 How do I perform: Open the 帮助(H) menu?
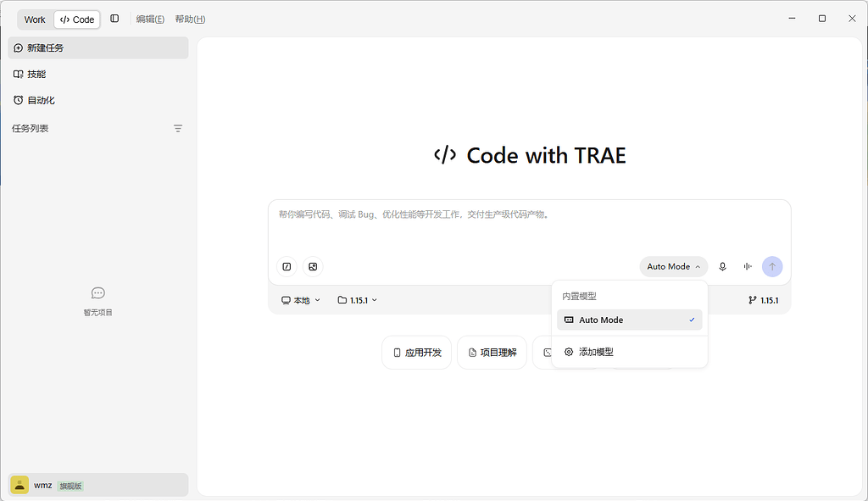tap(190, 19)
